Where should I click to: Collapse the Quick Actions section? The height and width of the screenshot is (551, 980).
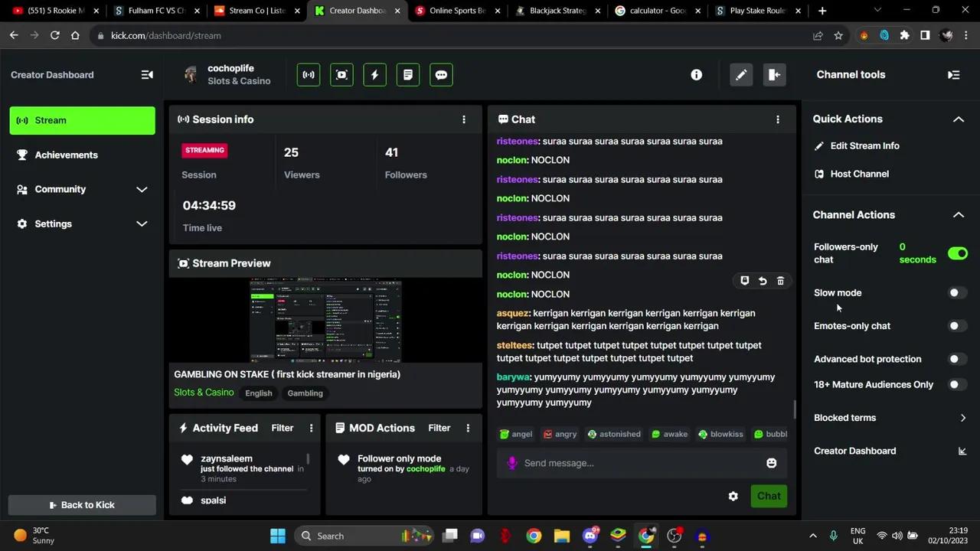[x=958, y=119]
